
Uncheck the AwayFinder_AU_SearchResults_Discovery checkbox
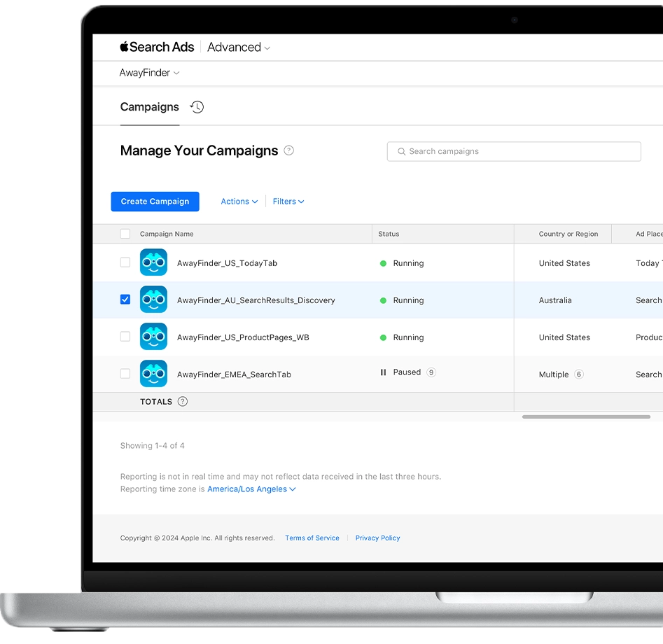tap(125, 300)
